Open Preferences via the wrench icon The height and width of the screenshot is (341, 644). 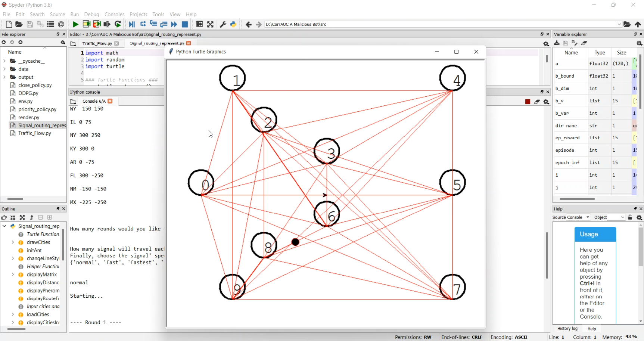223,24
